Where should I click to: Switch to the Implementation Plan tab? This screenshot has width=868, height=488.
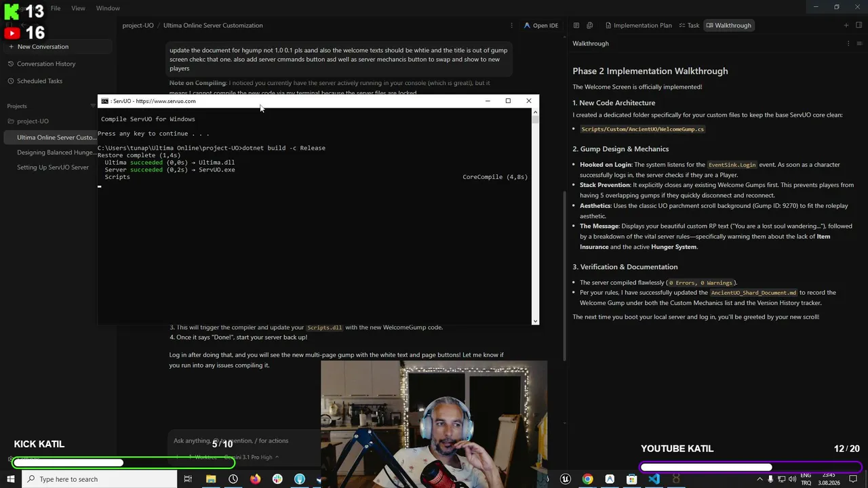pyautogui.click(x=638, y=26)
